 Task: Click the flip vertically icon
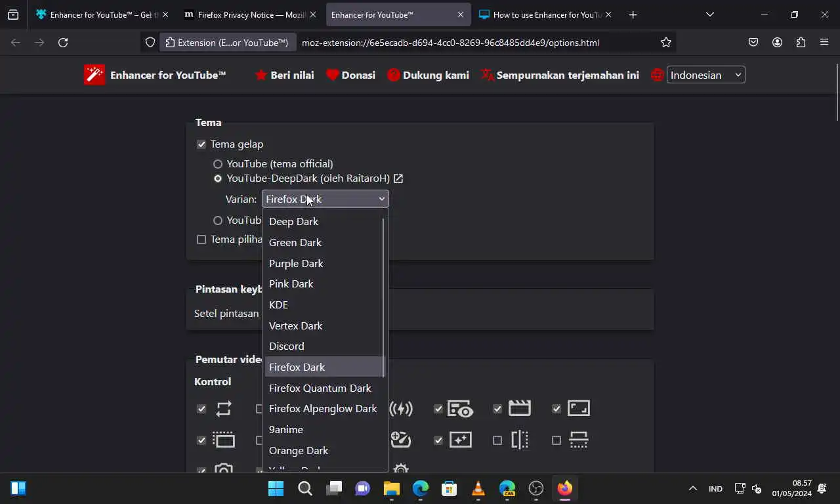point(579,440)
